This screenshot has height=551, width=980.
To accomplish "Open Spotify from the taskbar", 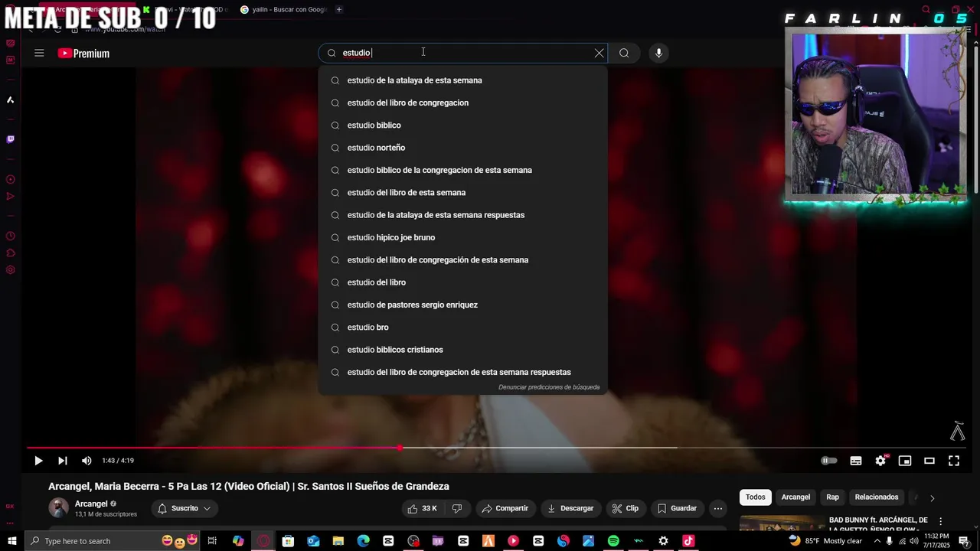I will point(613,541).
